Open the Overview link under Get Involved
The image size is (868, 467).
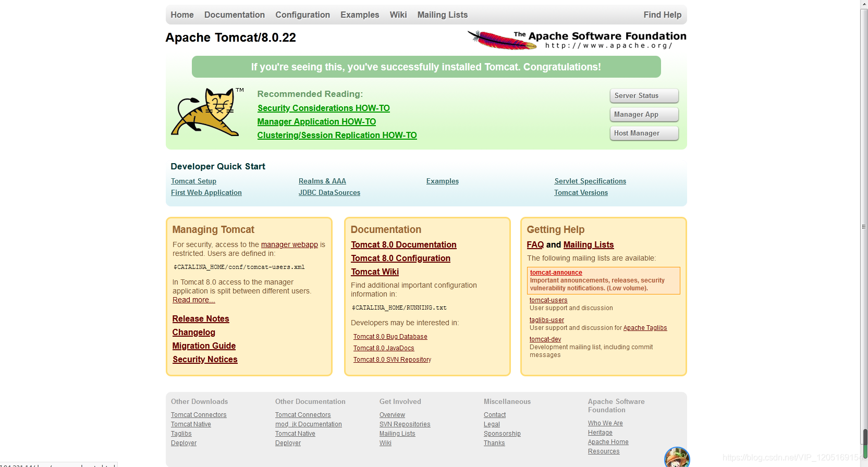tap(392, 415)
